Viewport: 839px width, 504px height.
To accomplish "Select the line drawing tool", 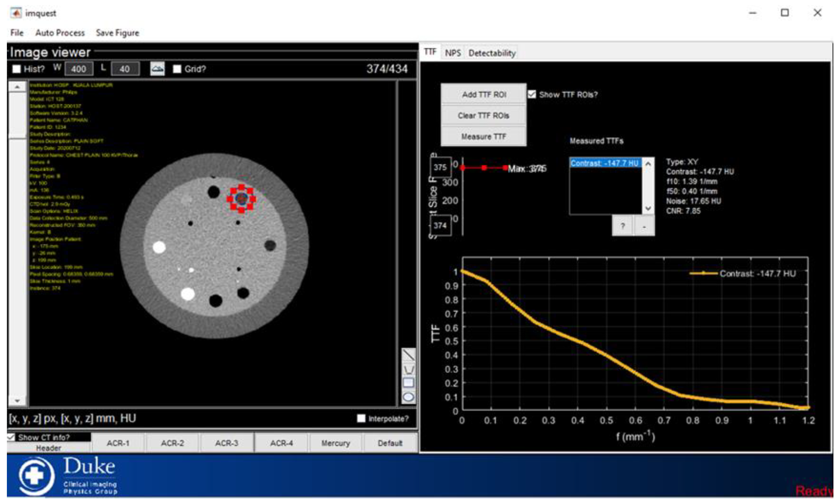I will 408,354.
